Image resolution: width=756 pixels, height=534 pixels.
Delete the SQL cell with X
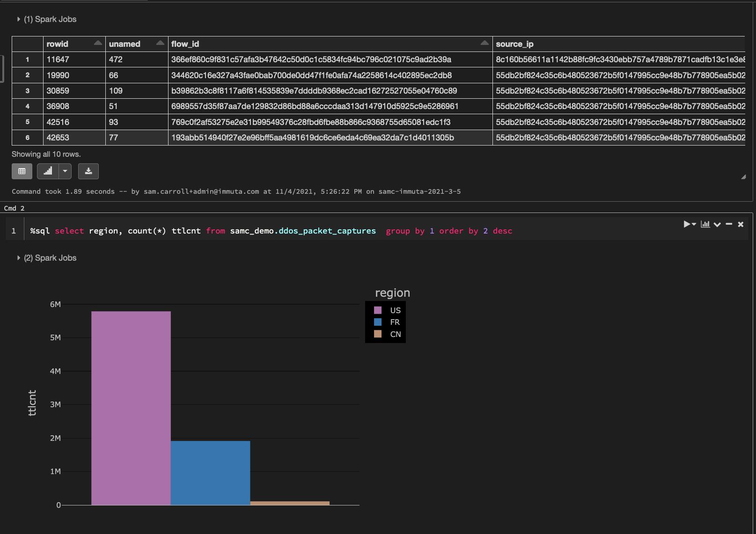(x=741, y=224)
